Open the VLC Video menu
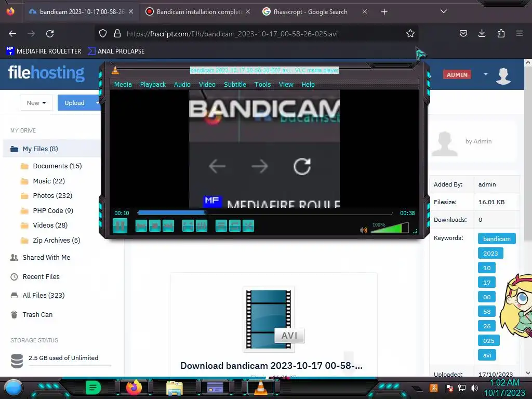Viewport: 532px width, 399px height. tap(207, 85)
